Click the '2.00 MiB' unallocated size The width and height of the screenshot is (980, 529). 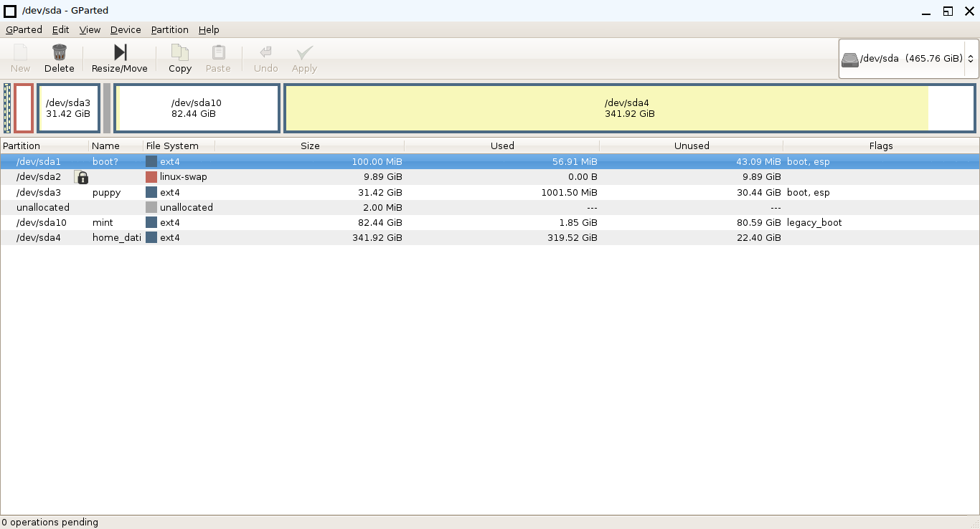pos(380,208)
